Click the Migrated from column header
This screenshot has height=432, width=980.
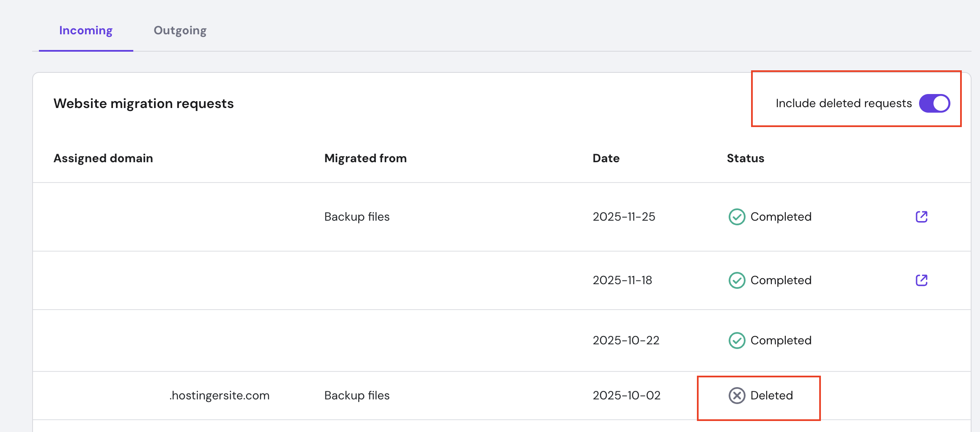click(x=365, y=158)
